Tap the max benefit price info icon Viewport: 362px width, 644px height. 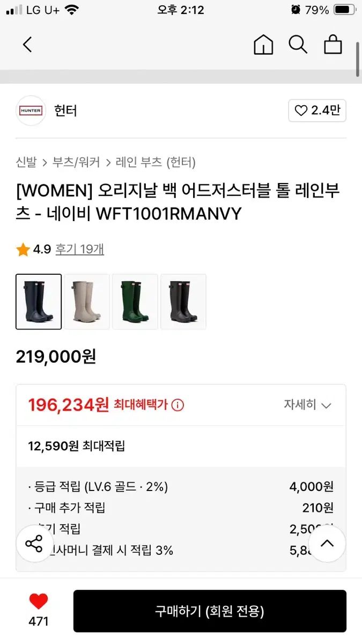tap(178, 405)
